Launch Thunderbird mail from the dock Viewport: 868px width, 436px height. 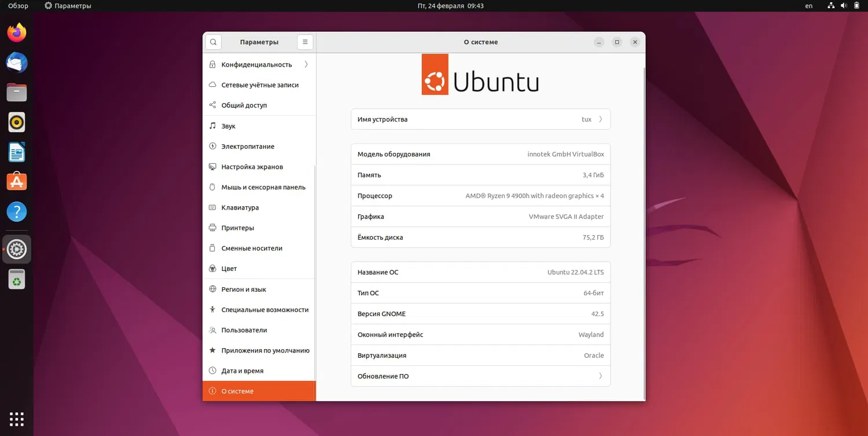[17, 63]
